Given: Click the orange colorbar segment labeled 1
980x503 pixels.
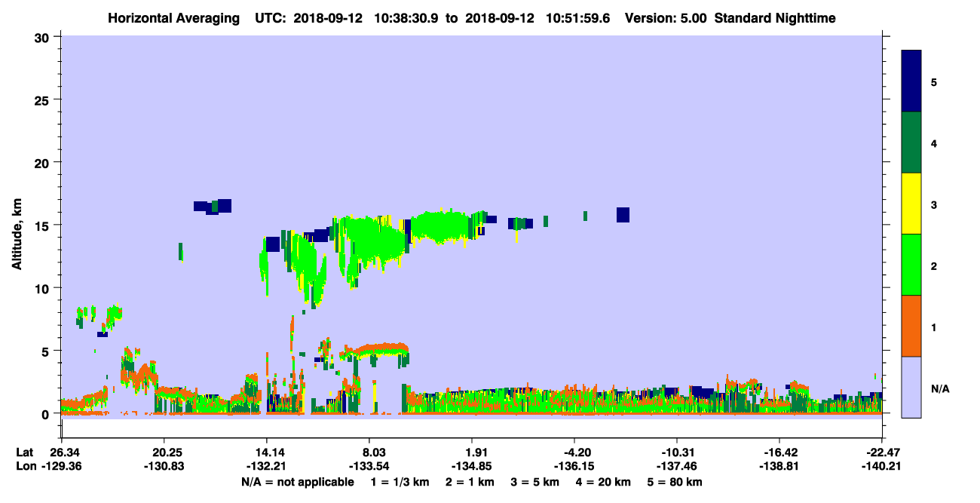Looking at the screenshot, I should pyautogui.click(x=912, y=326).
